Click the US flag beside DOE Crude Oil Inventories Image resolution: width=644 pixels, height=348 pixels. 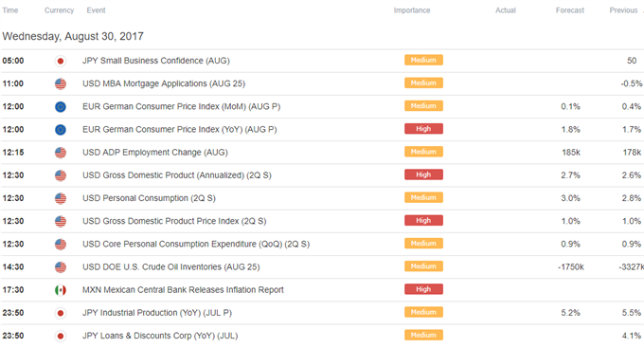click(61, 267)
